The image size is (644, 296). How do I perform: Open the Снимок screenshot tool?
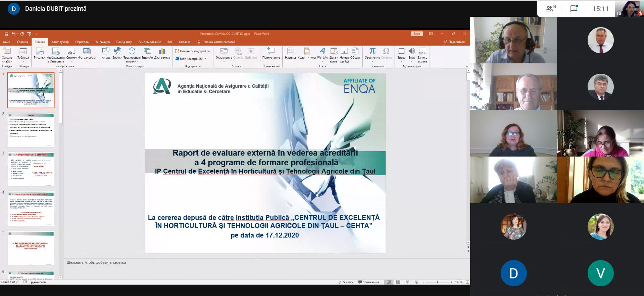(71, 54)
